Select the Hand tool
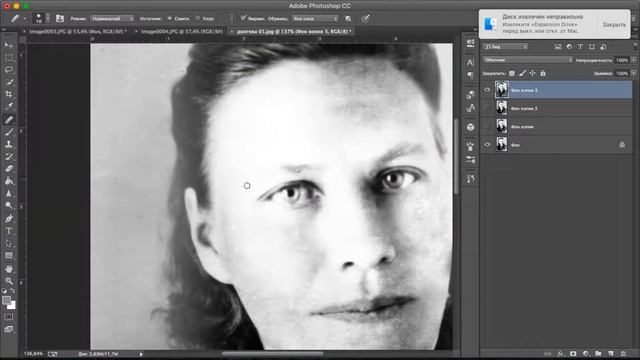640x360 pixels. coord(9,269)
